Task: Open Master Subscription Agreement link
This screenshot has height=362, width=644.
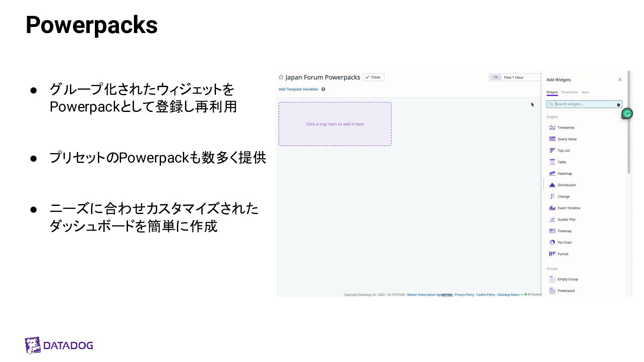Action: [430, 295]
